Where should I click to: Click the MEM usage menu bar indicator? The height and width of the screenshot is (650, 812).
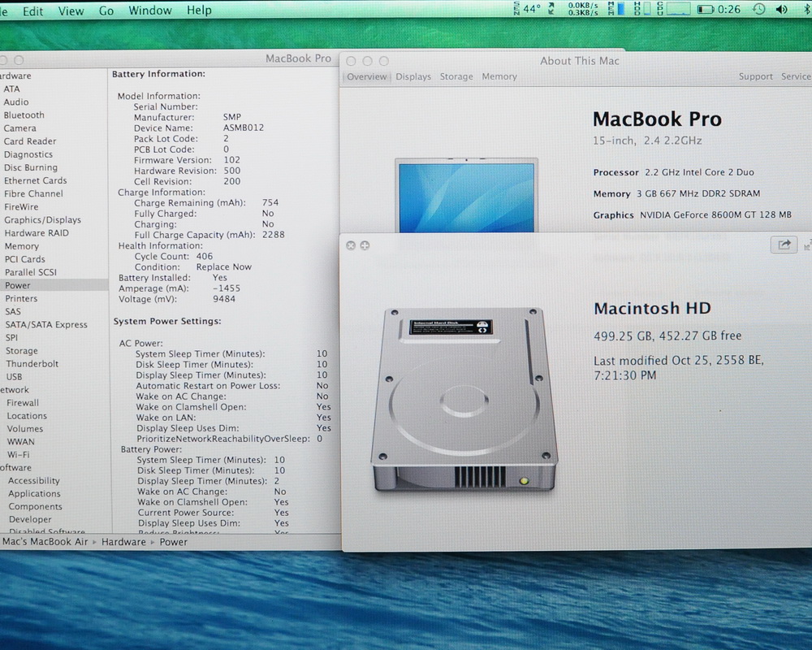pyautogui.click(x=615, y=8)
